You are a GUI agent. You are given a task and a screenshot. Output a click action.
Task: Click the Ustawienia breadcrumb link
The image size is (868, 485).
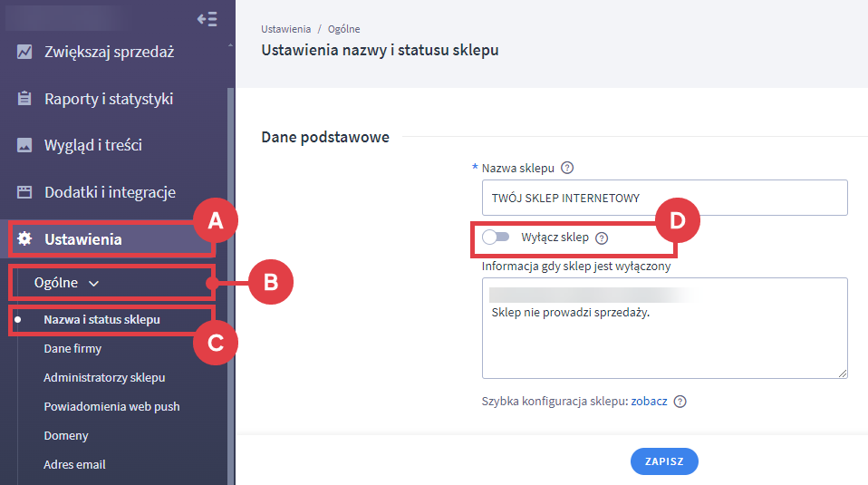tap(285, 30)
